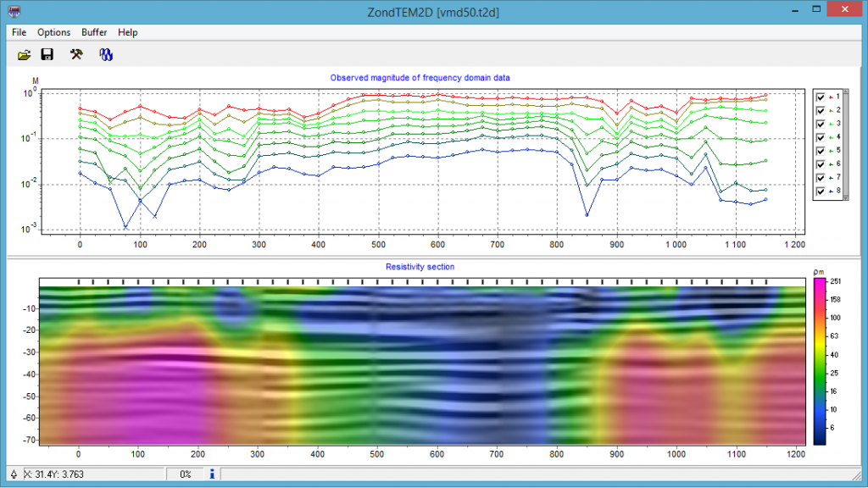The image size is (868, 488).
Task: Click the open file folder icon
Action: point(25,55)
